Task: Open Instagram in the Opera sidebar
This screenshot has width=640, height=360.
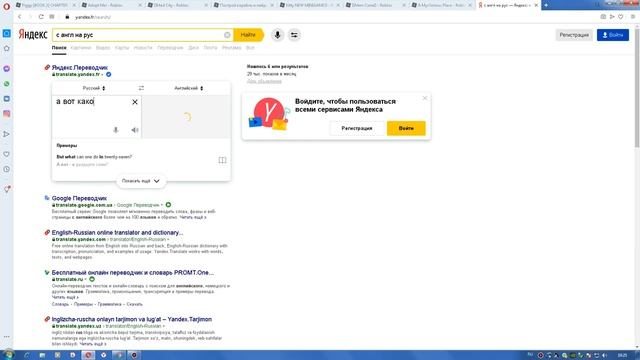Action: (x=7, y=114)
